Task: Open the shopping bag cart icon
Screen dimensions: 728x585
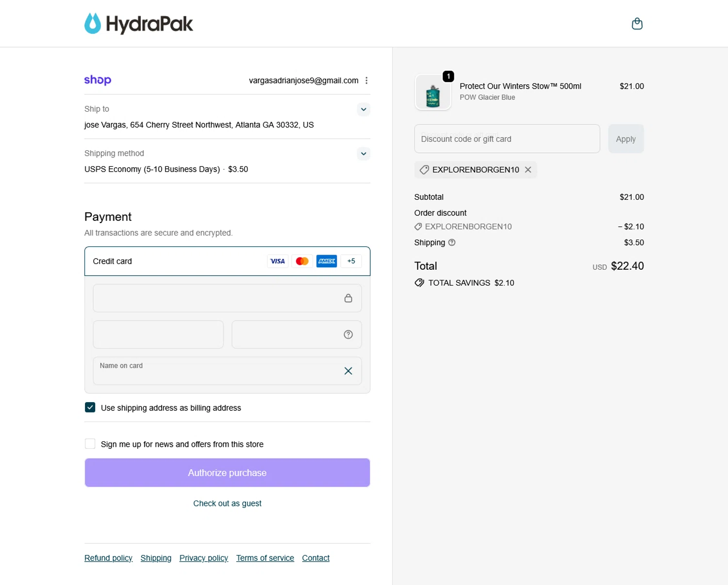Action: [x=637, y=24]
